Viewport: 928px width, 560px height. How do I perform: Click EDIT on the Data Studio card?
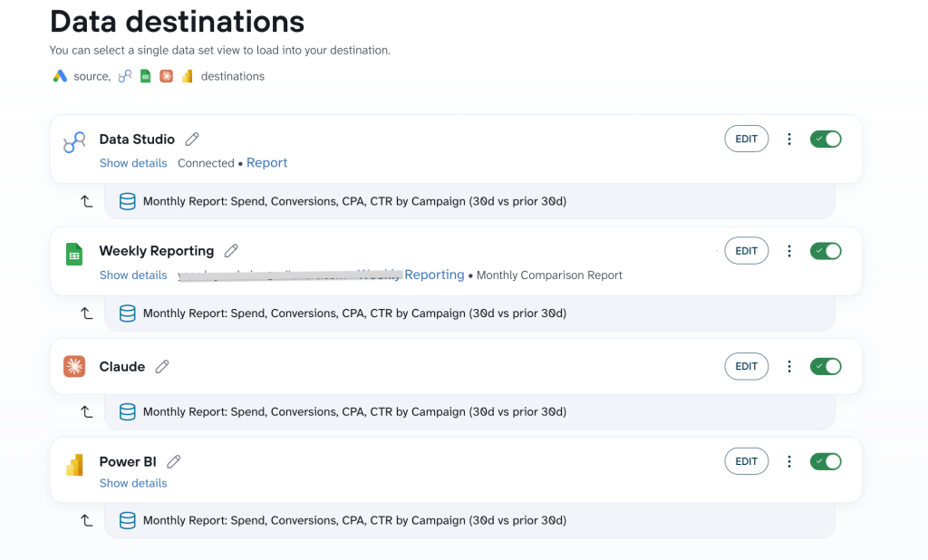tap(747, 140)
